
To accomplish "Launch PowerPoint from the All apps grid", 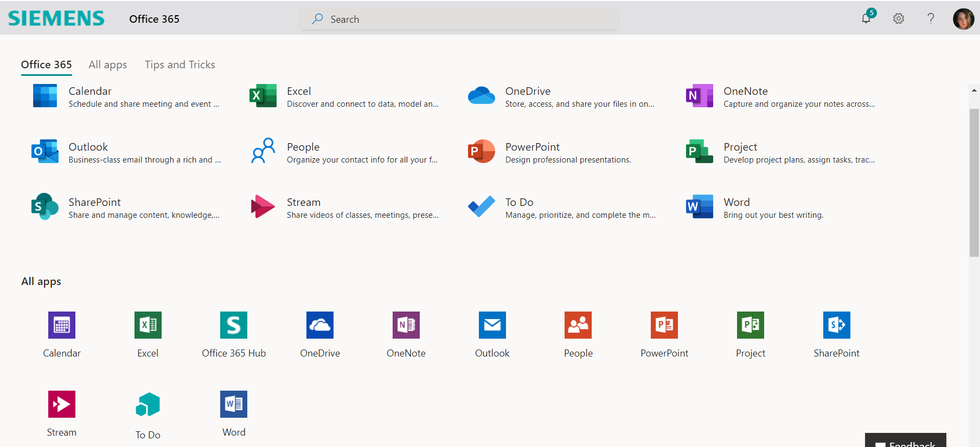I will 664,334.
